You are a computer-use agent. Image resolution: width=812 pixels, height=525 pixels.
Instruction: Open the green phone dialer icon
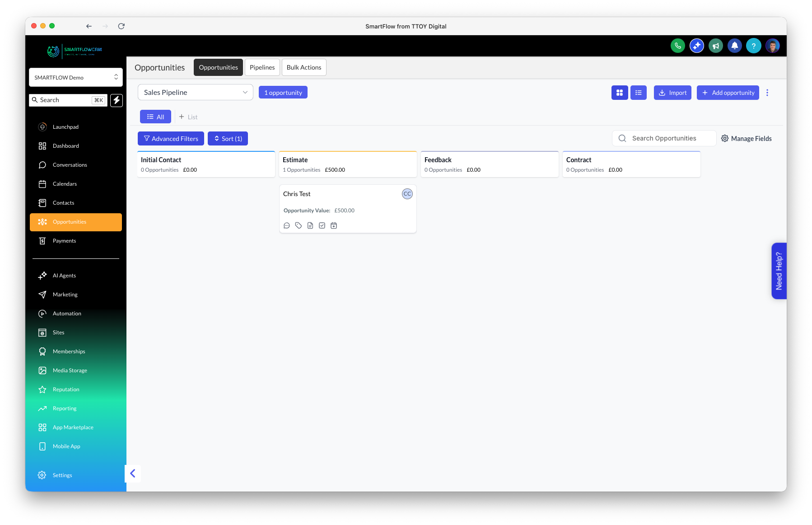(677, 46)
